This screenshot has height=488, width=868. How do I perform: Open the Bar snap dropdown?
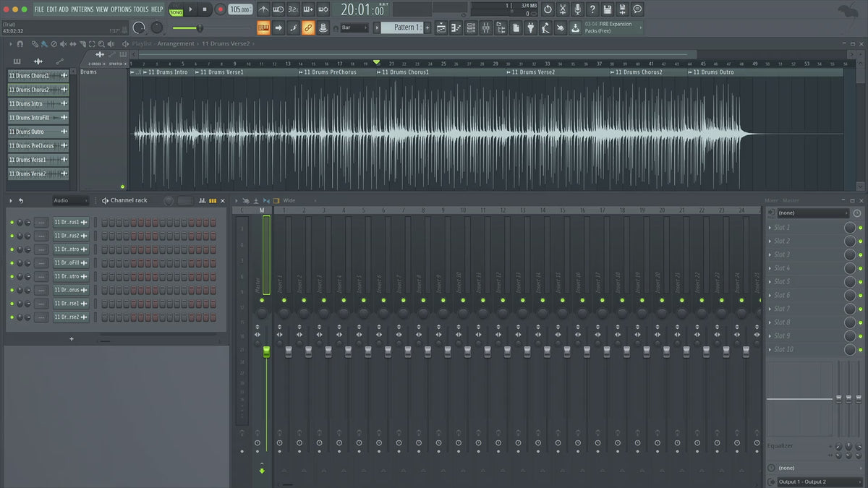point(354,27)
